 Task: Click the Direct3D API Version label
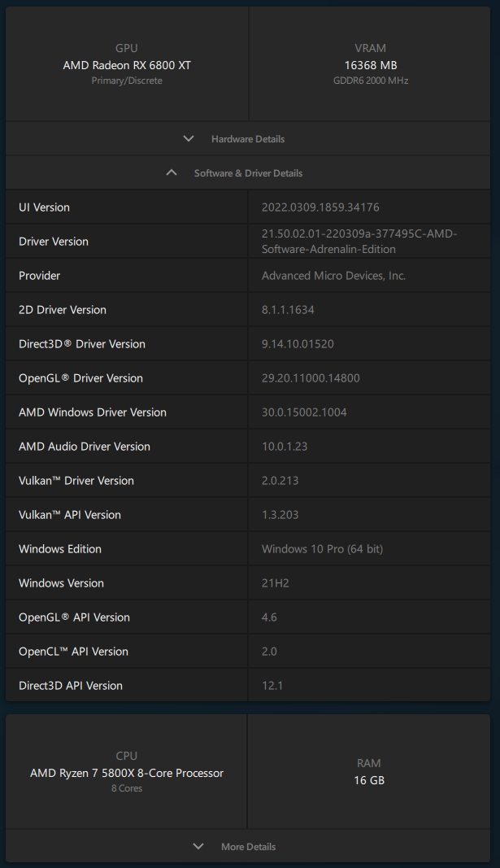click(71, 686)
